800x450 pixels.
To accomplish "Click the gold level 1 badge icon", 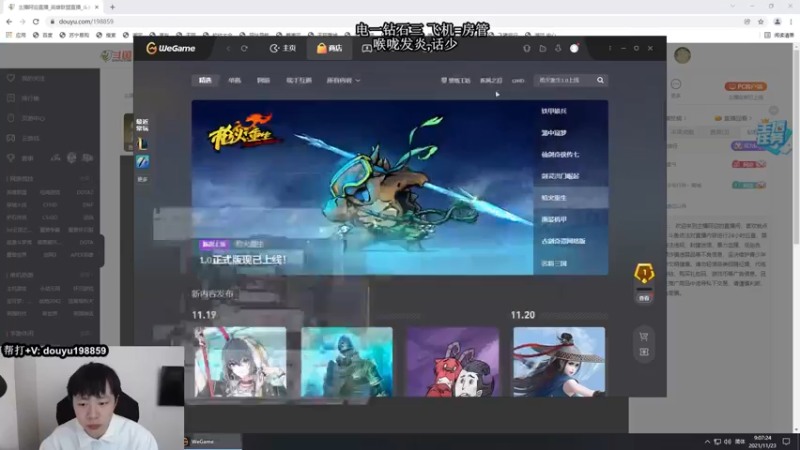I will pos(644,274).
